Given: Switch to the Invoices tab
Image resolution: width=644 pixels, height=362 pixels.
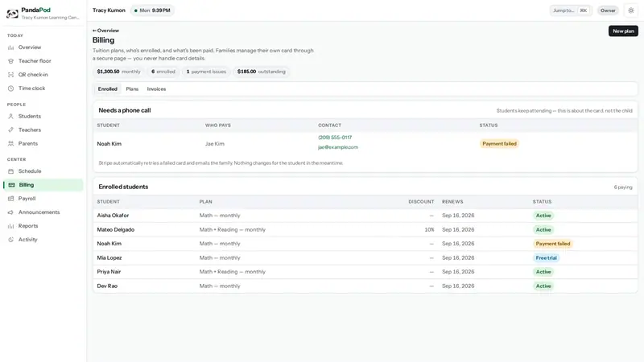Looking at the screenshot, I should [x=156, y=89].
